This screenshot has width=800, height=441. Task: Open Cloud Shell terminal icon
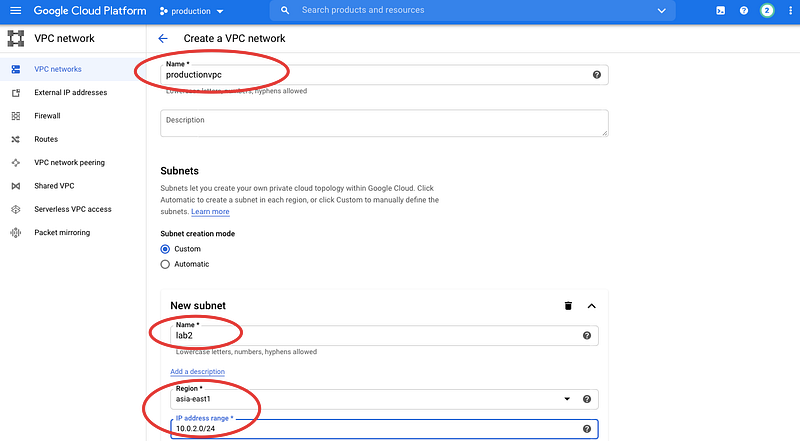click(x=720, y=10)
